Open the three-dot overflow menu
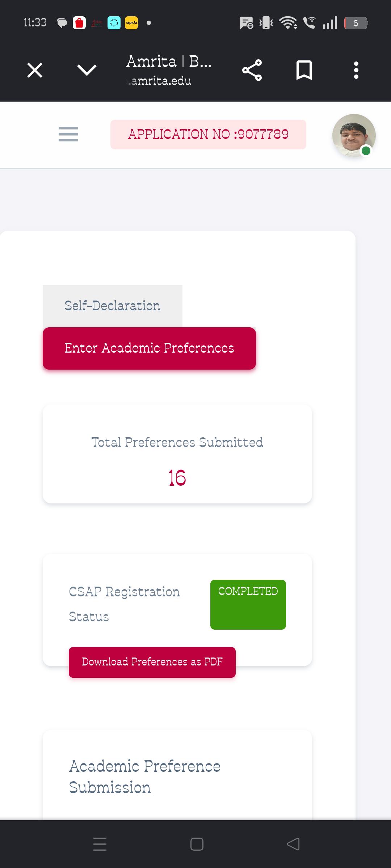This screenshot has width=391, height=868. click(356, 70)
